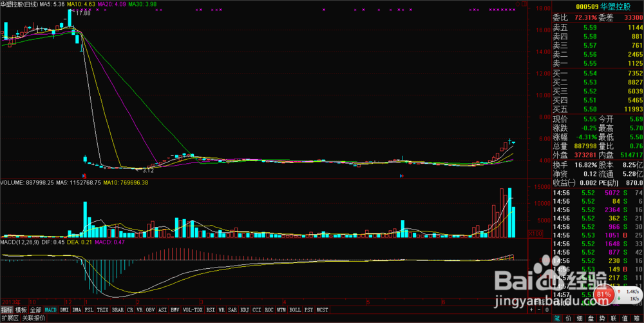This screenshot has height=323, width=644.
Task: Click the 卖五 ask price 5.59
Action: (590, 28)
